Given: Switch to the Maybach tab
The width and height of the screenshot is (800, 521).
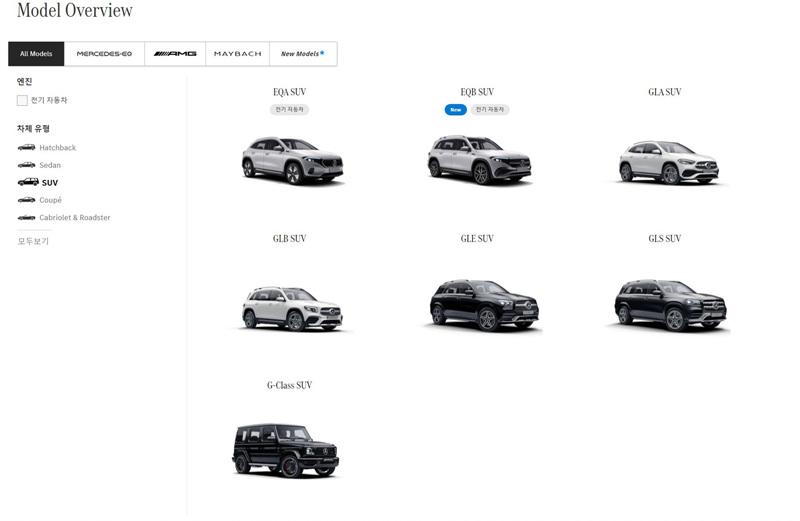Looking at the screenshot, I should tap(237, 54).
